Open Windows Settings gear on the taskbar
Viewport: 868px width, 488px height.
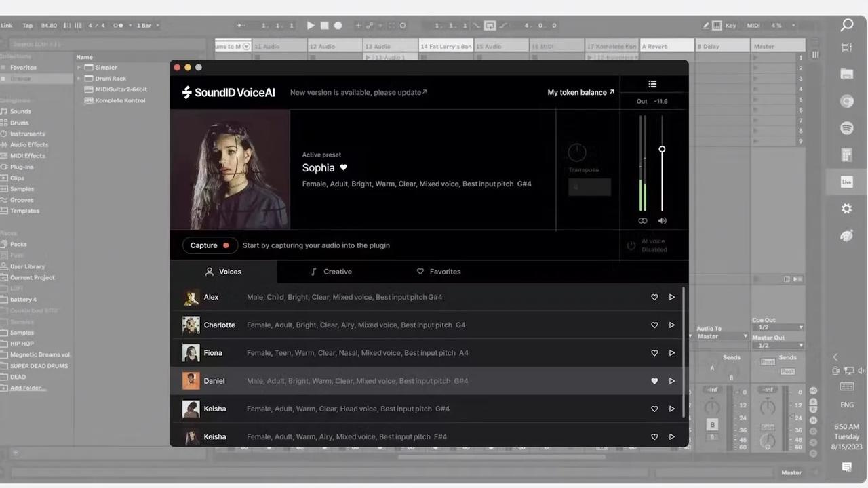[847, 209]
